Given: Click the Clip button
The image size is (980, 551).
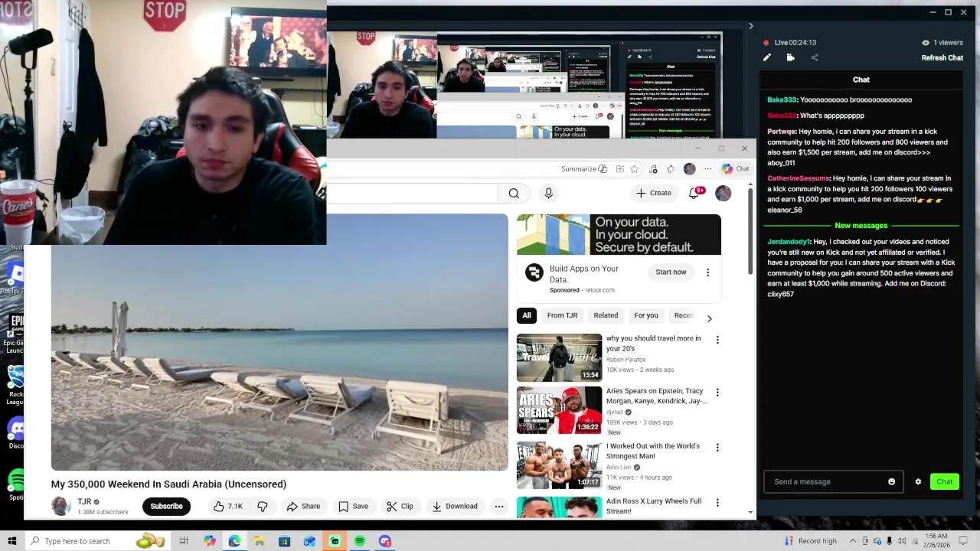Looking at the screenshot, I should click(400, 506).
